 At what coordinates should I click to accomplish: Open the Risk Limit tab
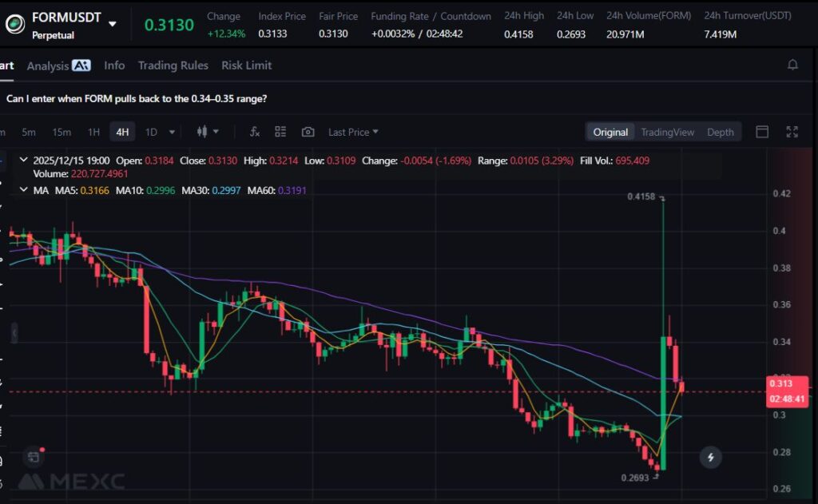[246, 65]
